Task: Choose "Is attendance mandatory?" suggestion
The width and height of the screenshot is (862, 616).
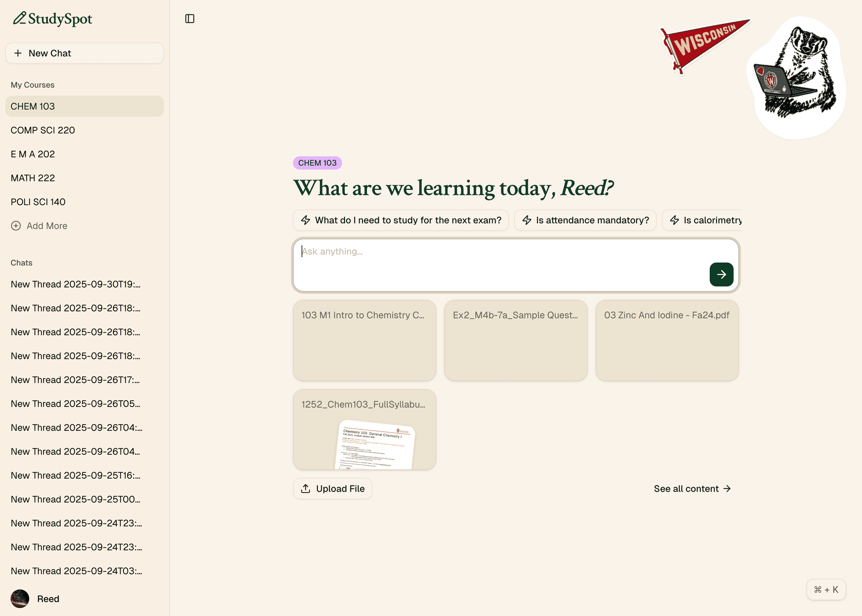Action: tap(585, 220)
